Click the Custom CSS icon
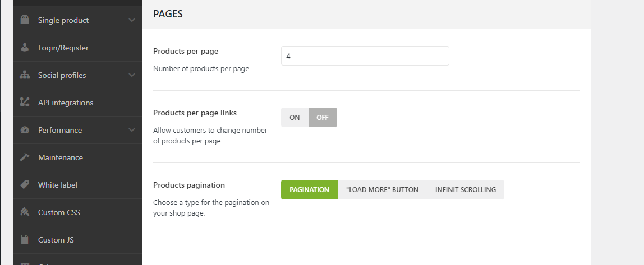This screenshot has height=265, width=644. tap(24, 212)
